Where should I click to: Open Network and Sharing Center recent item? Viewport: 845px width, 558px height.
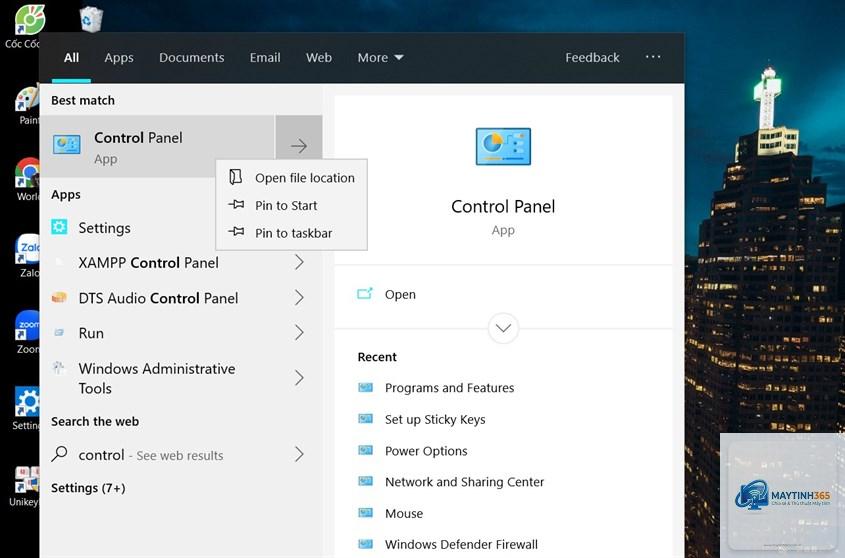click(x=464, y=482)
